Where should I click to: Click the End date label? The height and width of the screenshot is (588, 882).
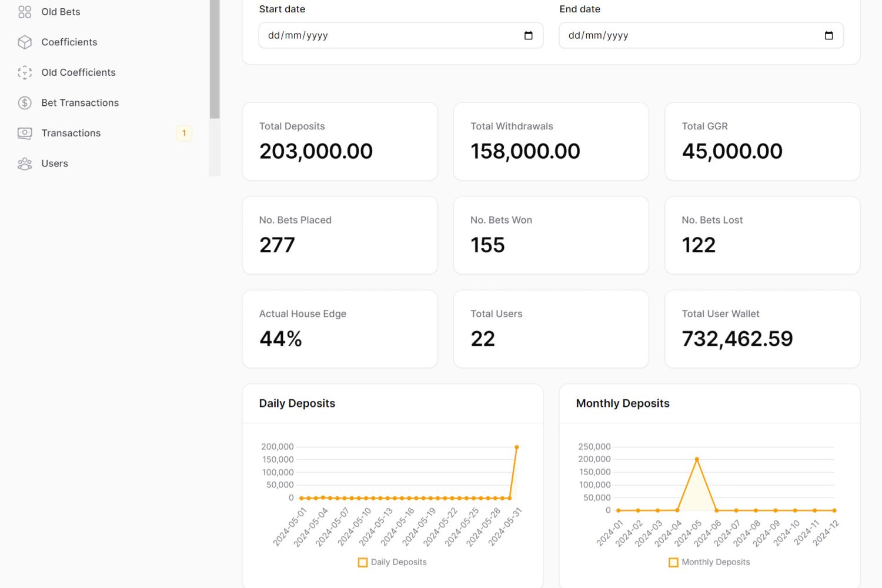(x=580, y=9)
